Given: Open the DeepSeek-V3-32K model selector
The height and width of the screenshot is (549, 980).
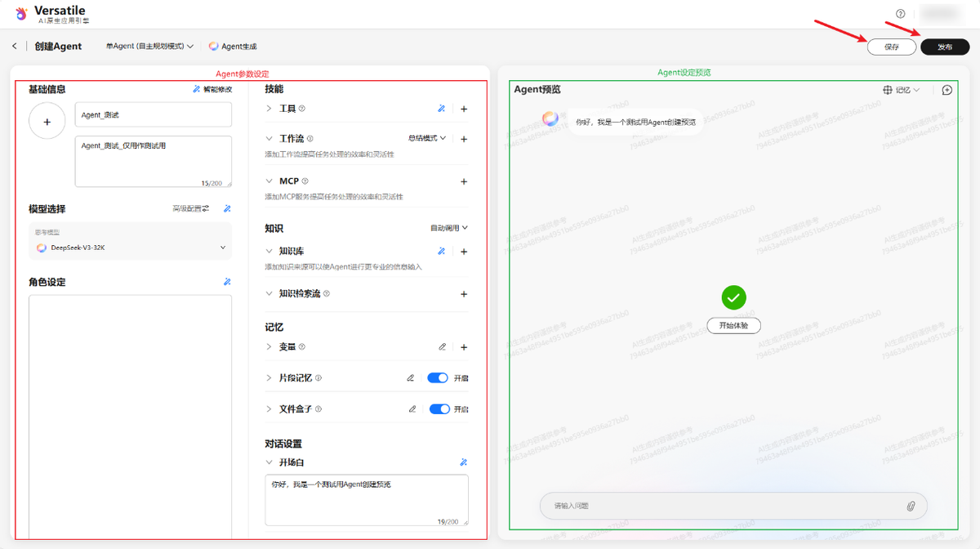Looking at the screenshot, I should click(131, 248).
